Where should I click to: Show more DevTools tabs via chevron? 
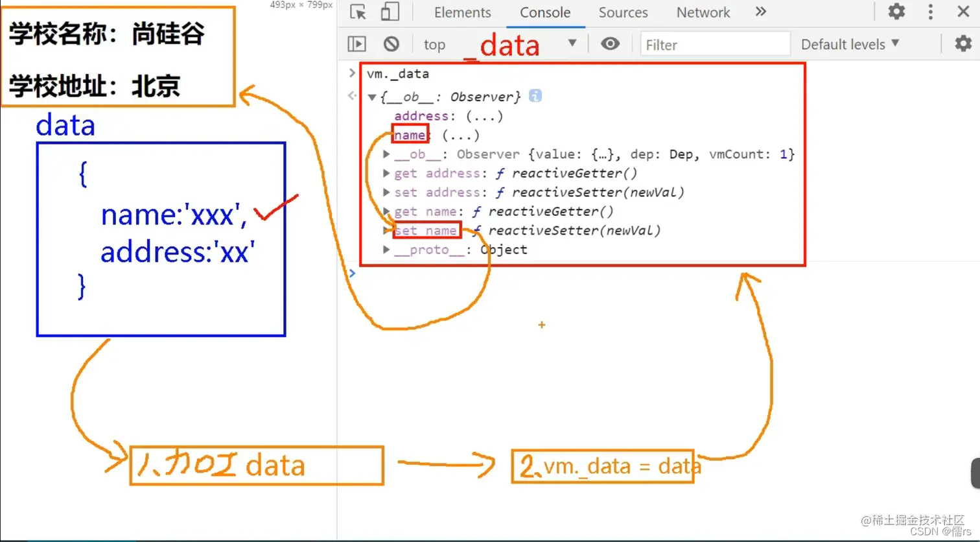[761, 12]
